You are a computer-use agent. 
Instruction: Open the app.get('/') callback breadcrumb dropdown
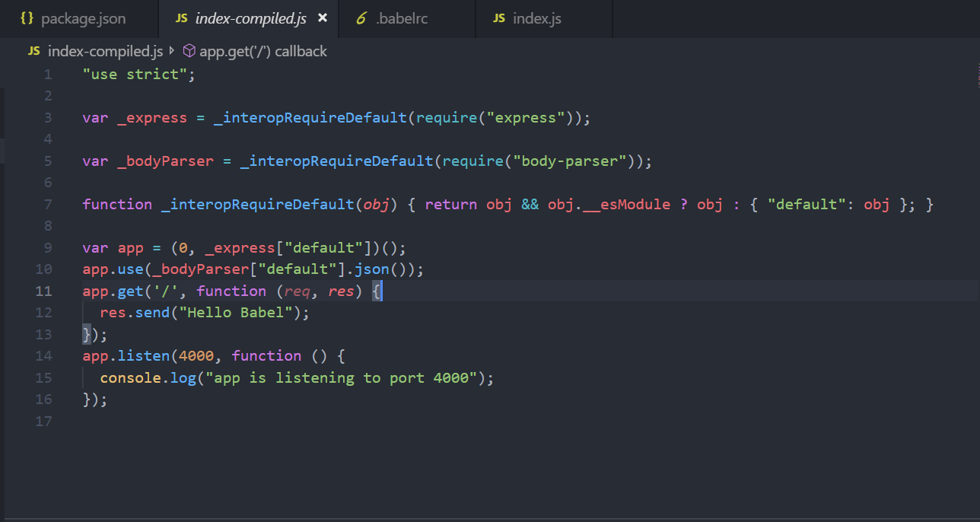point(262,51)
